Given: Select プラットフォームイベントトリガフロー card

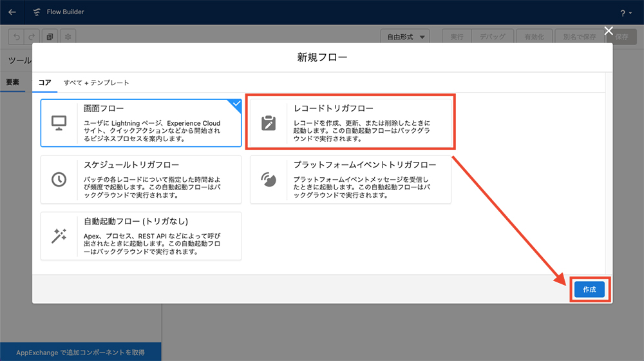Looking at the screenshot, I should (350, 179).
